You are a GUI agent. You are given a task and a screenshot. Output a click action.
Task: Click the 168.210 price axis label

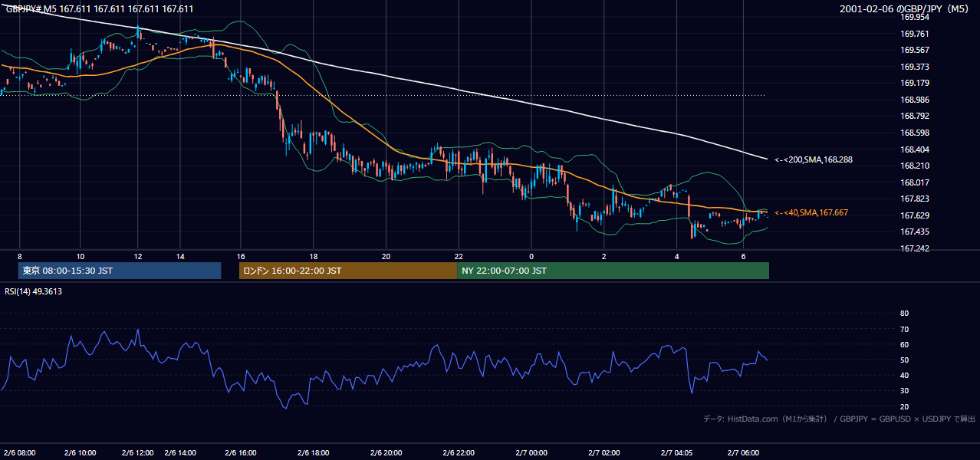tap(914, 166)
